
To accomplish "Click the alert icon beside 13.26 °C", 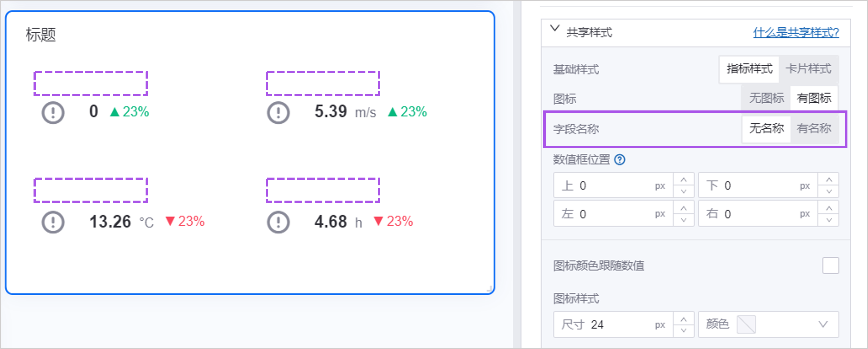I will click(x=53, y=222).
